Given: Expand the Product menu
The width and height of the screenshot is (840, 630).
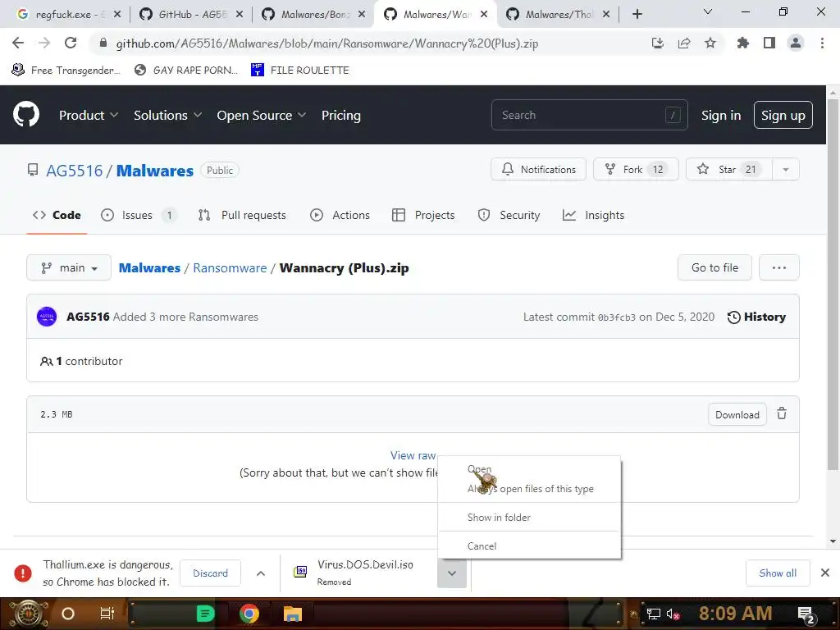Looking at the screenshot, I should tap(89, 115).
